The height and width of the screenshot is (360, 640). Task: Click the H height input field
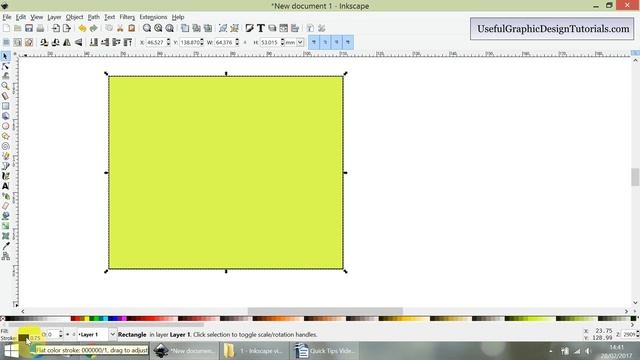tap(270, 42)
